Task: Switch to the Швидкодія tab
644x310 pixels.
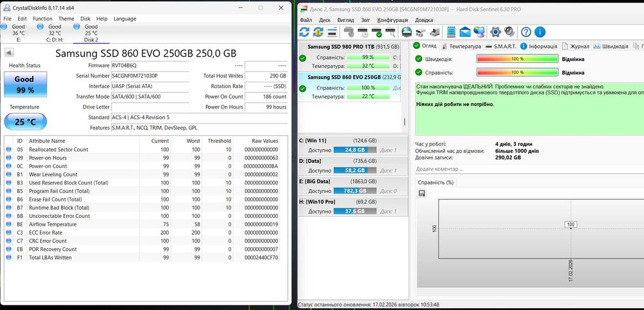Action: point(611,46)
